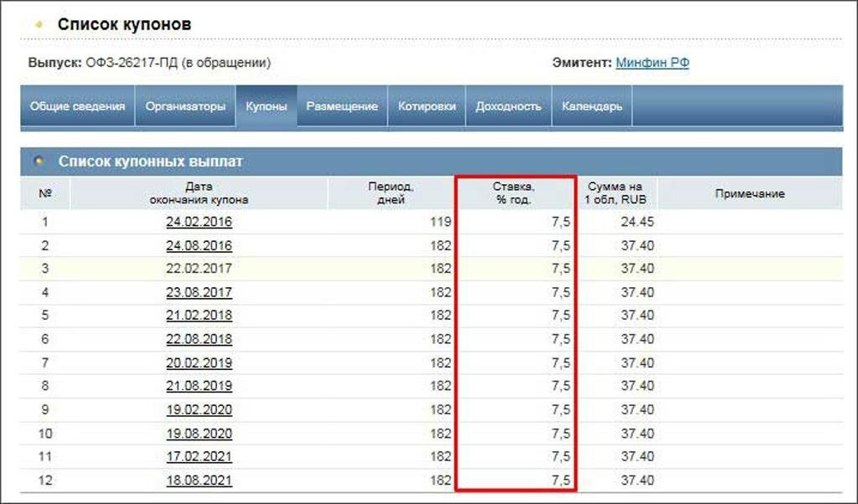Click the Период, дней column header

pos(390,193)
